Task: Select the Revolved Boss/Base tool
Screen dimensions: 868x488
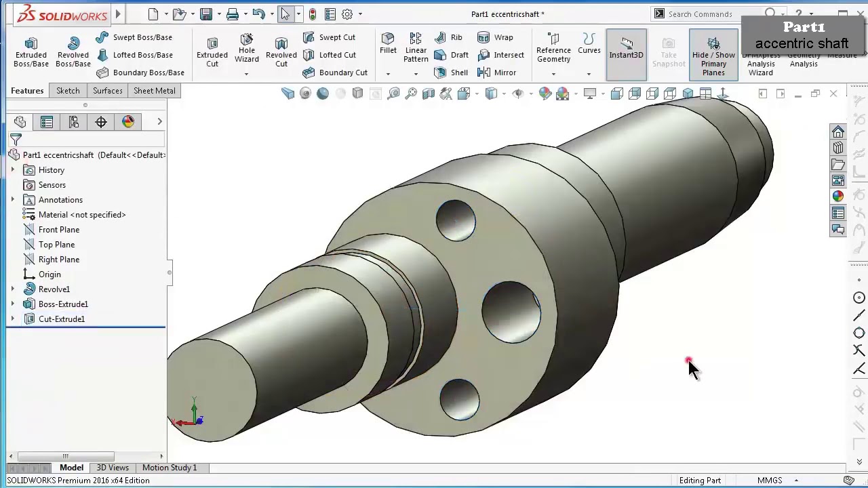Action: click(73, 52)
